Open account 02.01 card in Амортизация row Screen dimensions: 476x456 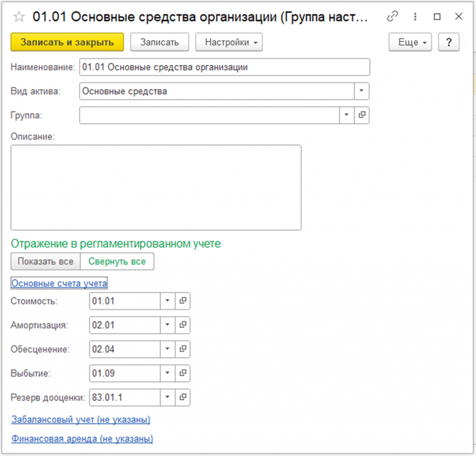click(183, 325)
